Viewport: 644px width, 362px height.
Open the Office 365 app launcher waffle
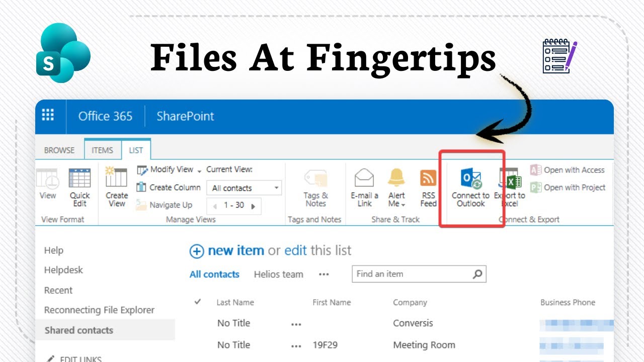[x=48, y=116]
